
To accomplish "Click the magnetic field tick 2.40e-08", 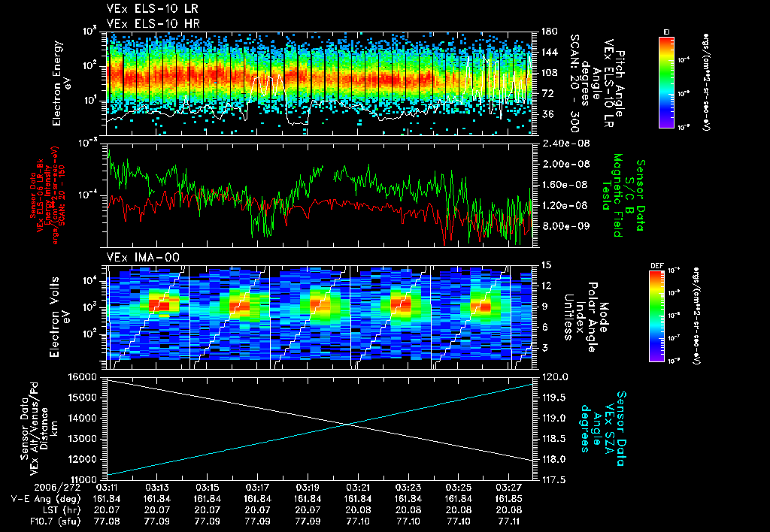I will (x=565, y=144).
